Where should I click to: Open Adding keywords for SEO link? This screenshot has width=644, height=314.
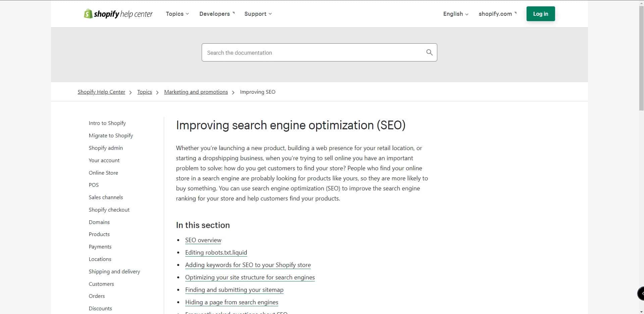pos(248,265)
